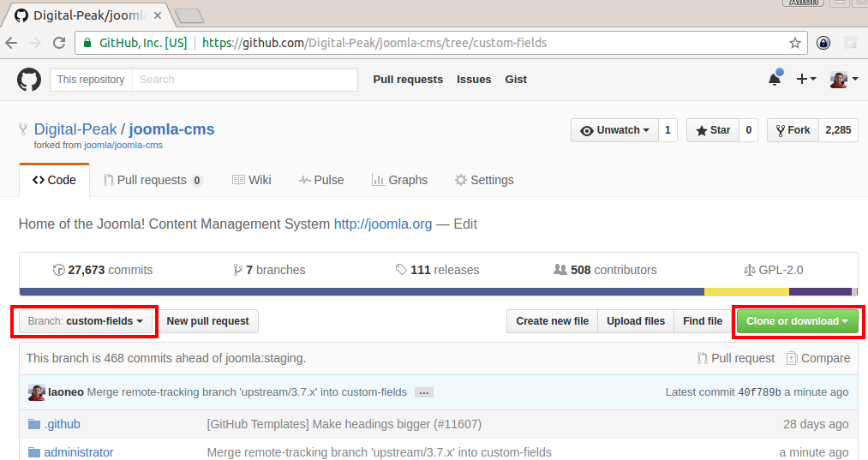The image size is (868, 460).
Task: Expand the commit message ellipsis
Action: pos(422,392)
